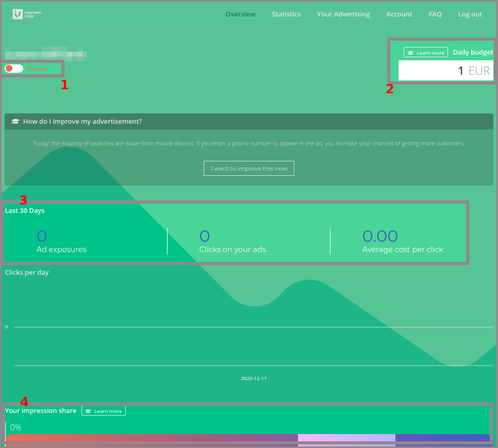Collapse the 'How do I improve my advertisement?' panel

click(x=82, y=122)
